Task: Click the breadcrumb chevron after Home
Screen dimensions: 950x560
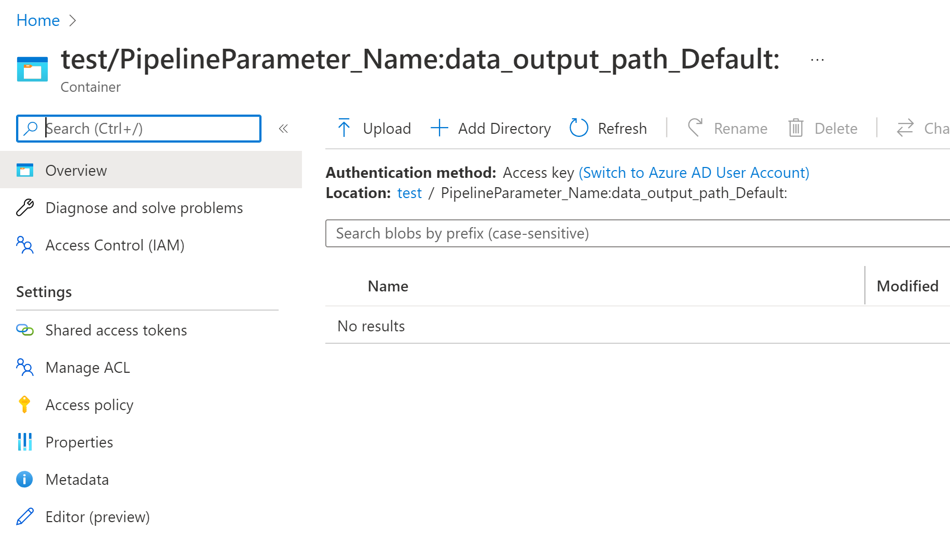Action: 73,20
